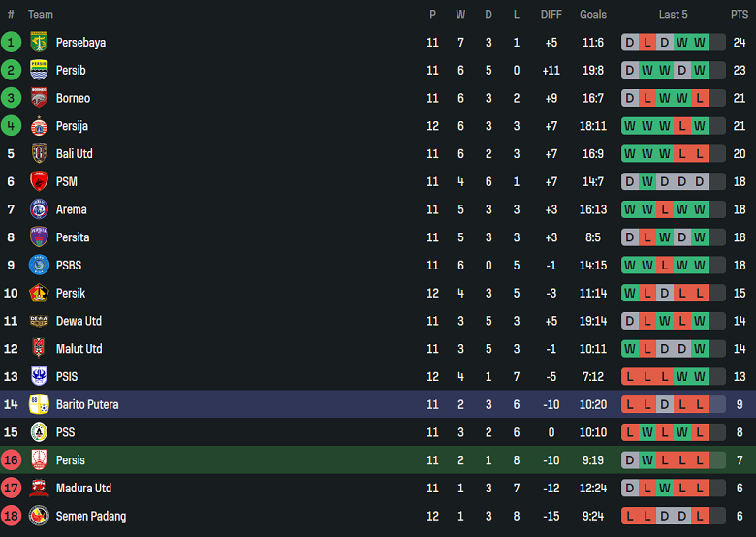Click the Goals column header

(x=593, y=15)
